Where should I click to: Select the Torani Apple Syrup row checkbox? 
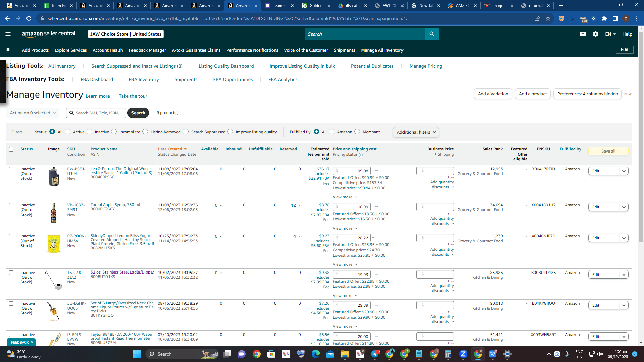(x=11, y=205)
